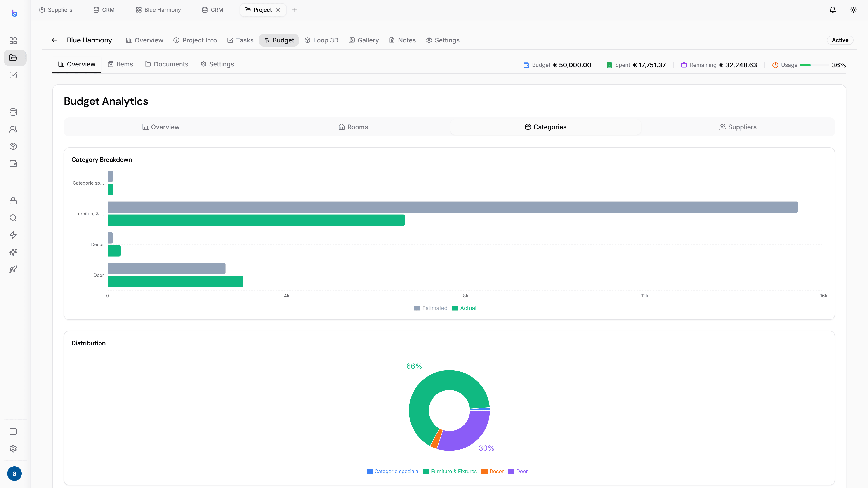Select the budget Settings sub-tab
The width and height of the screenshot is (868, 488).
click(217, 64)
